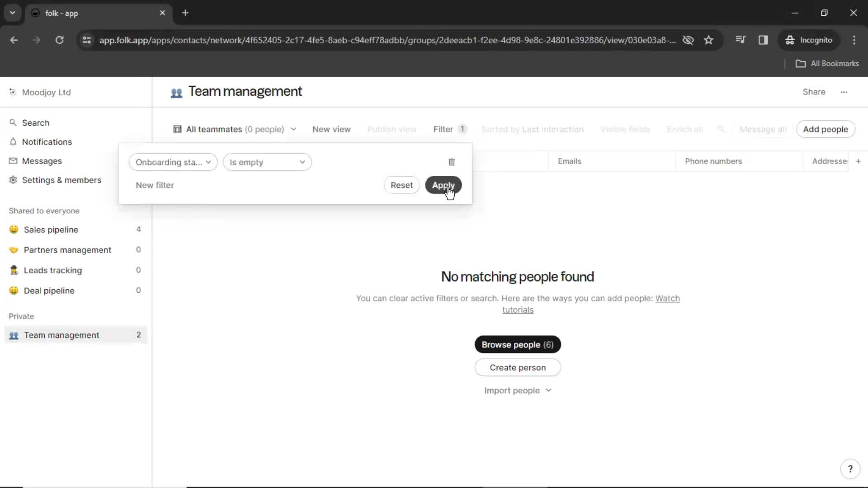
Task: Click the eye-slash tracking protection icon
Action: point(688,40)
